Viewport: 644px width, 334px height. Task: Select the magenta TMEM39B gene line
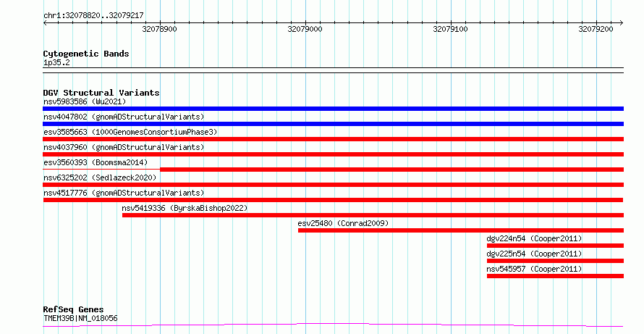(333, 325)
